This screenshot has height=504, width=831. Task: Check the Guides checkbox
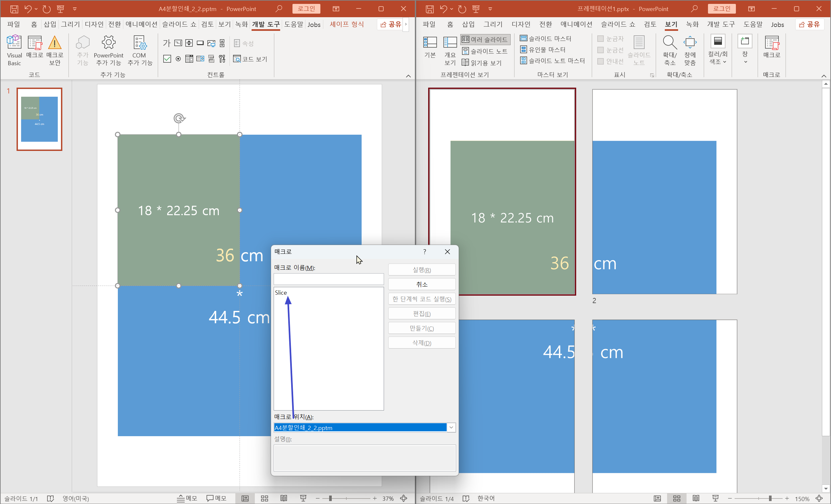coord(600,61)
